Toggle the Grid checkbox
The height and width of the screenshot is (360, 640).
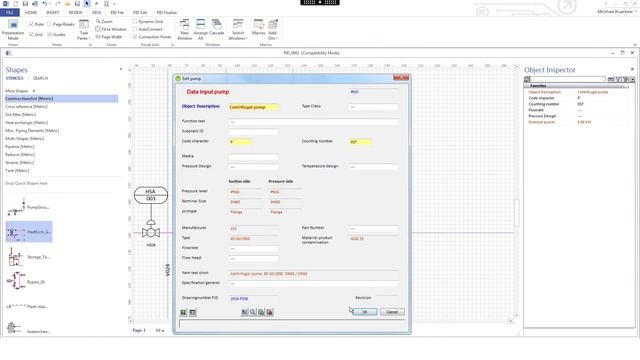coord(31,34)
